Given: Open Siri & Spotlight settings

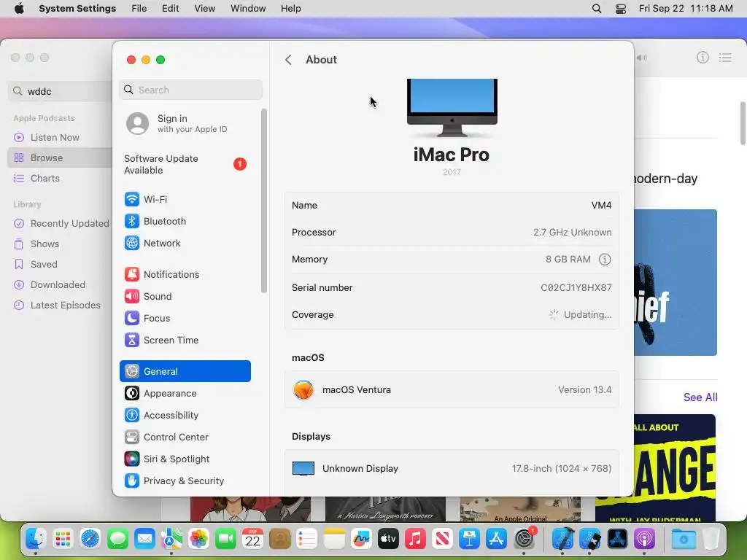Looking at the screenshot, I should pos(185,459).
